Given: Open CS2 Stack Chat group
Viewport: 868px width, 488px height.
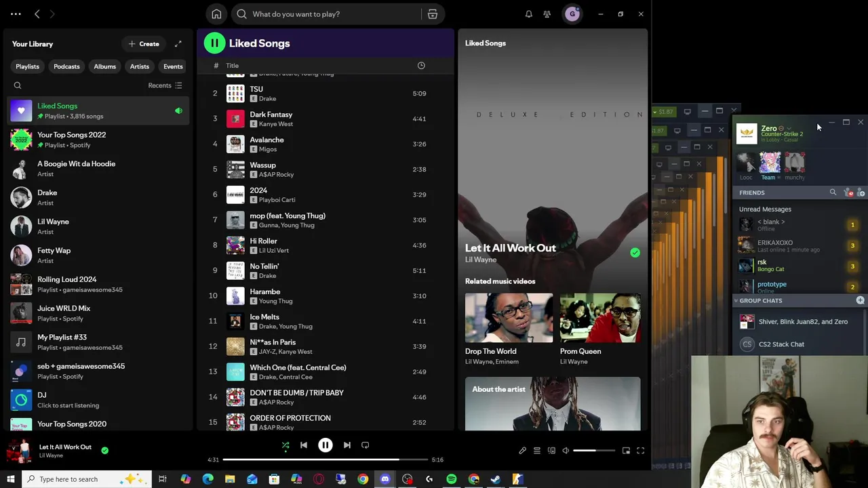Looking at the screenshot, I should (799, 344).
